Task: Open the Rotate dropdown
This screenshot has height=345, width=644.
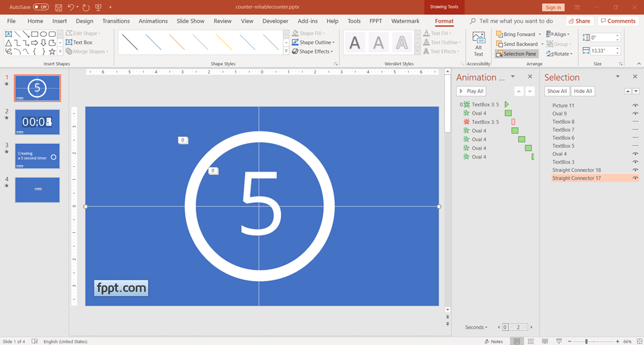Action: tap(559, 54)
